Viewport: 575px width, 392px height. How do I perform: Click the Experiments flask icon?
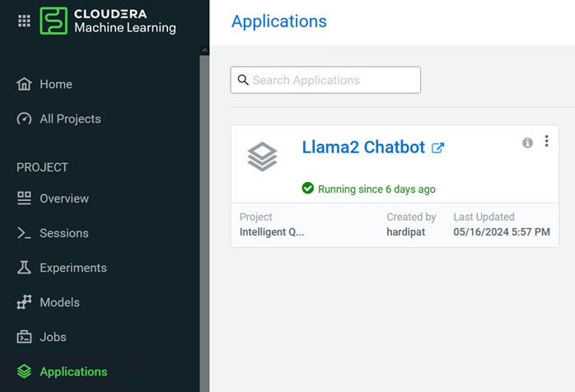(24, 268)
